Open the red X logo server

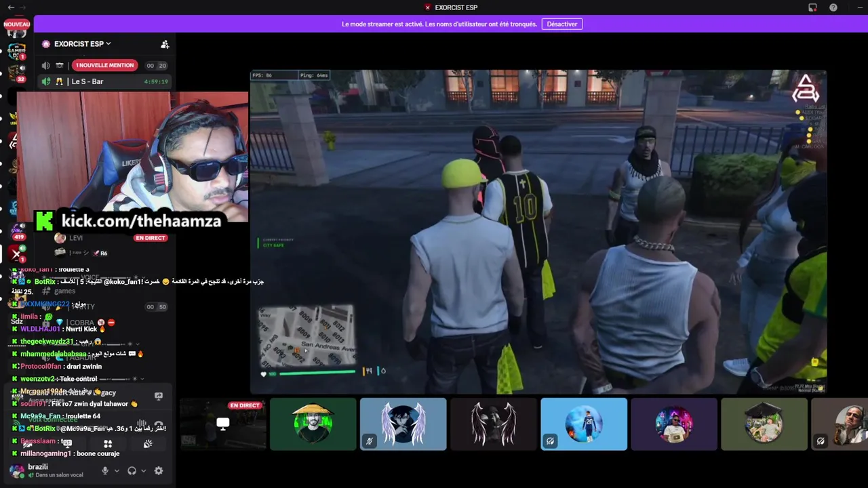click(17, 254)
